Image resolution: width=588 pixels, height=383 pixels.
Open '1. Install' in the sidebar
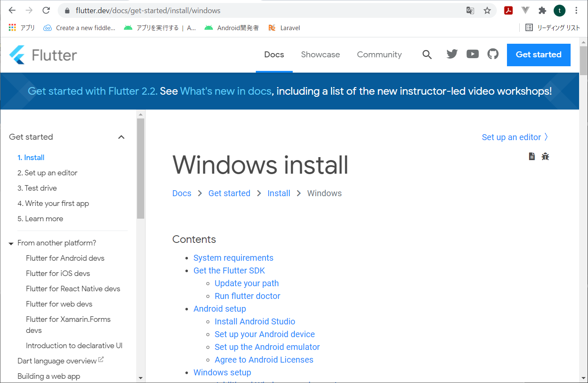[x=31, y=158]
